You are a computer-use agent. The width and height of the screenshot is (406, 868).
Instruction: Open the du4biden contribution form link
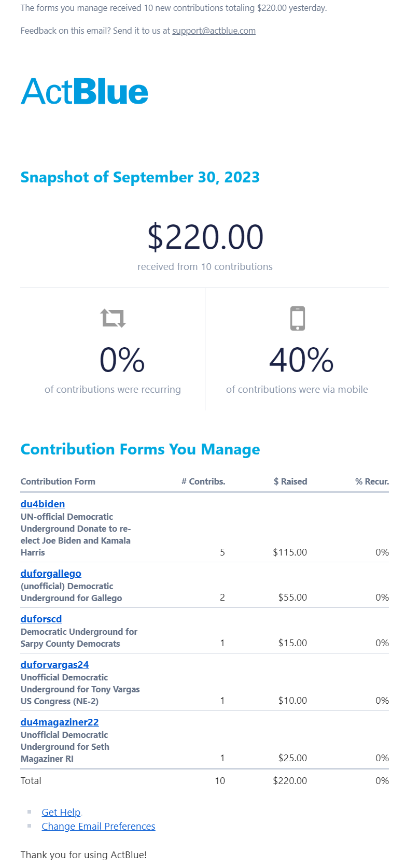(43, 504)
